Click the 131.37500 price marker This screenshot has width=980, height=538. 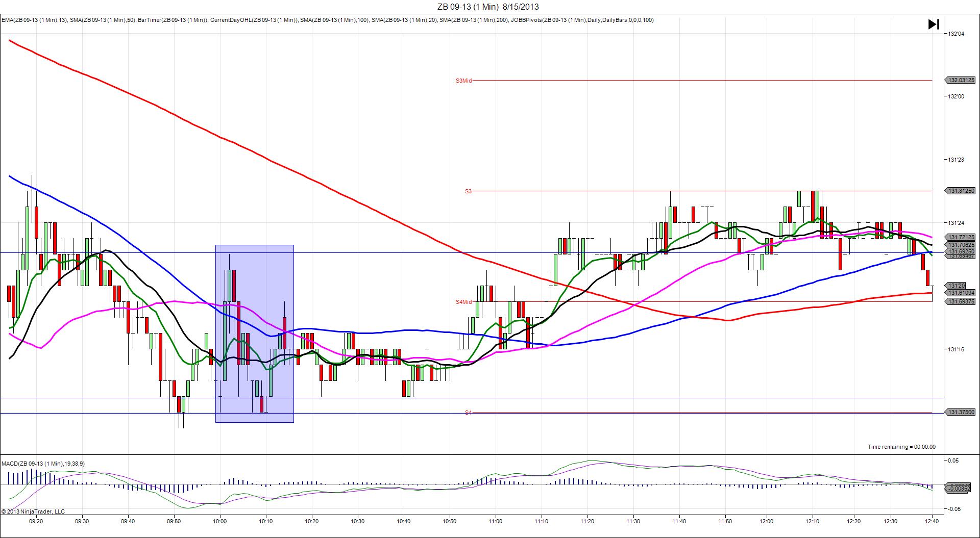(x=961, y=412)
